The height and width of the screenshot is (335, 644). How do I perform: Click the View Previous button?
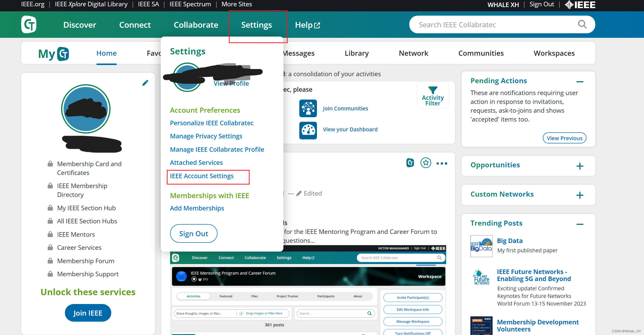[564, 138]
